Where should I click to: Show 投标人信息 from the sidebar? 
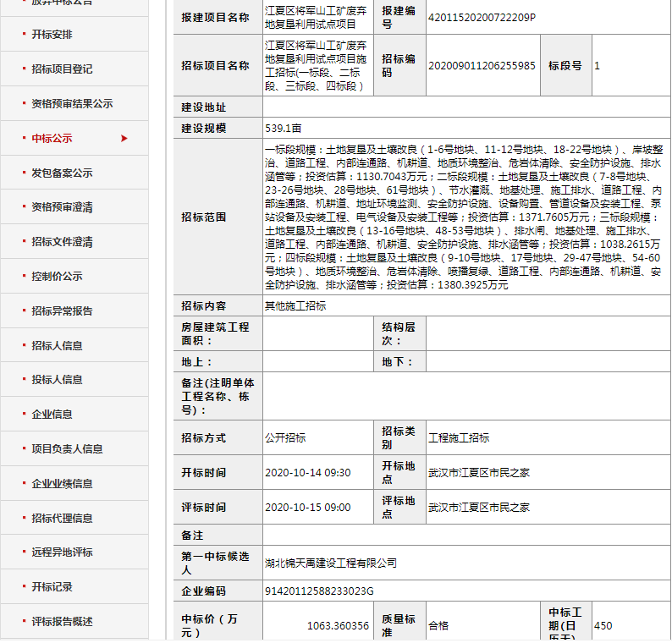pos(57,380)
